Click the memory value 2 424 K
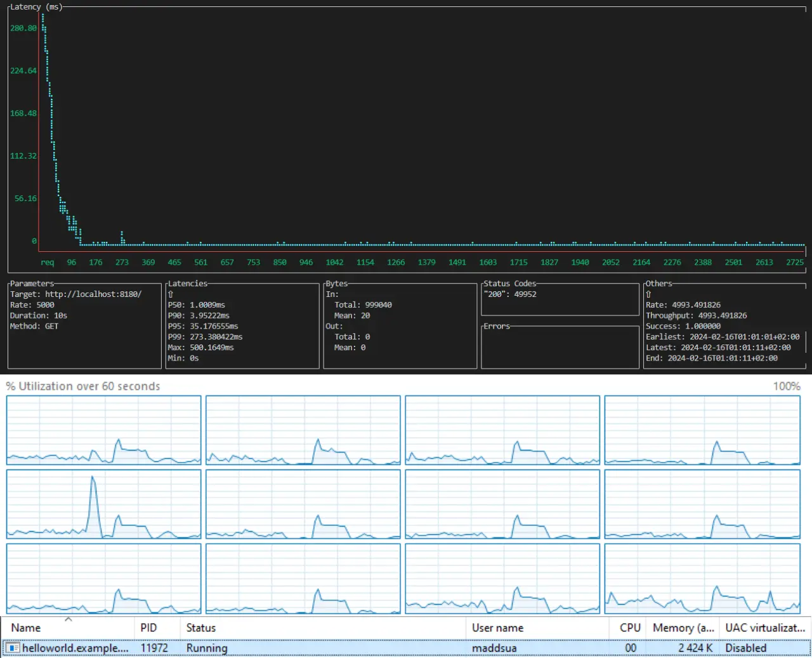 pyautogui.click(x=695, y=648)
